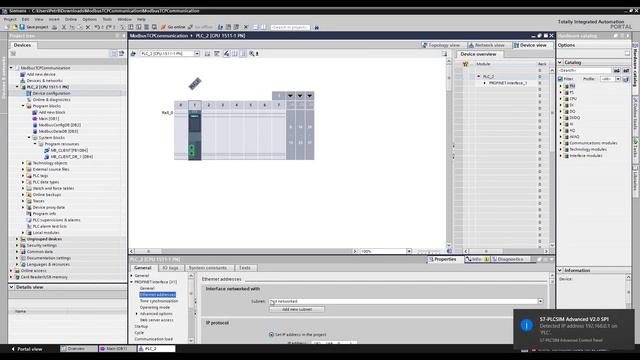Switch to the Diagnostics inspector tab

(510, 259)
